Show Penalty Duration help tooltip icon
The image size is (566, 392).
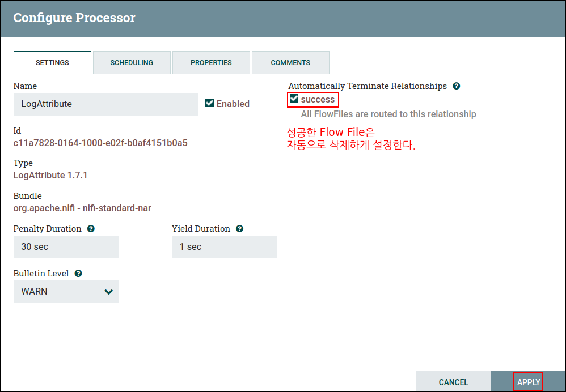tap(91, 229)
